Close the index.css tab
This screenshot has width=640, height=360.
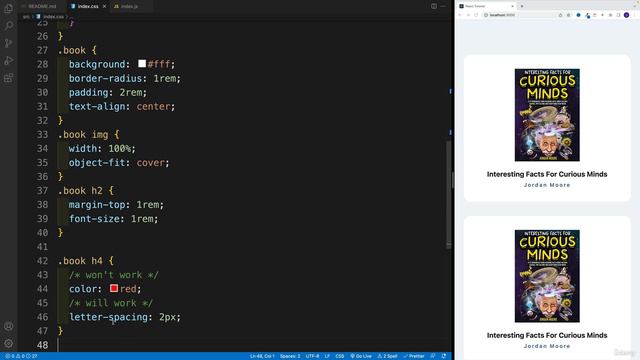(104, 7)
